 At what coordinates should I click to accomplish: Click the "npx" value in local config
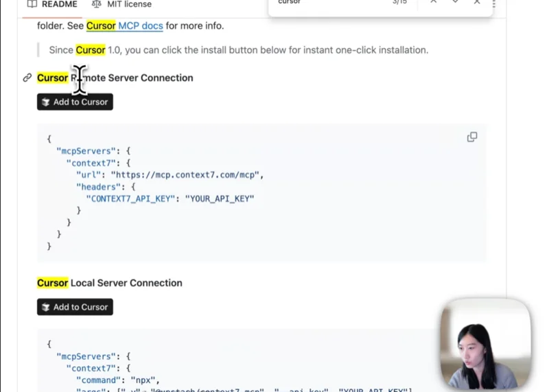[x=143, y=380]
